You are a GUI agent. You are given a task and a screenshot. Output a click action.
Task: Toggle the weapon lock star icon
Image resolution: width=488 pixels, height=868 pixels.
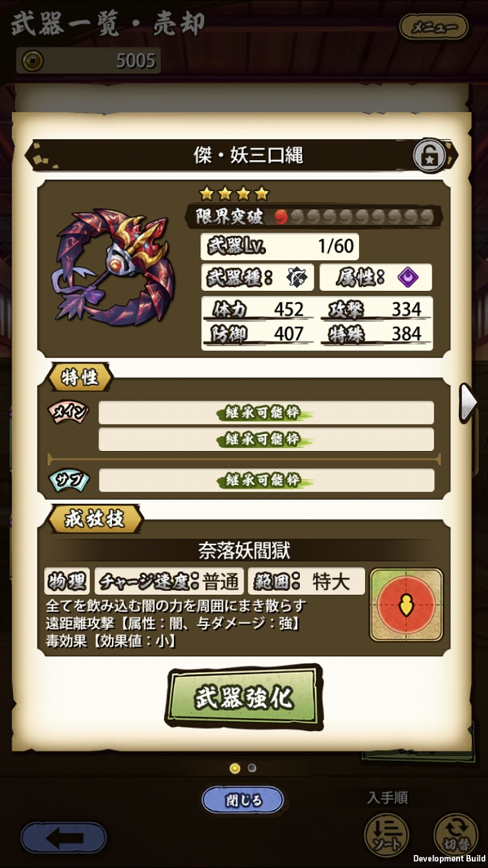pyautogui.click(x=430, y=155)
